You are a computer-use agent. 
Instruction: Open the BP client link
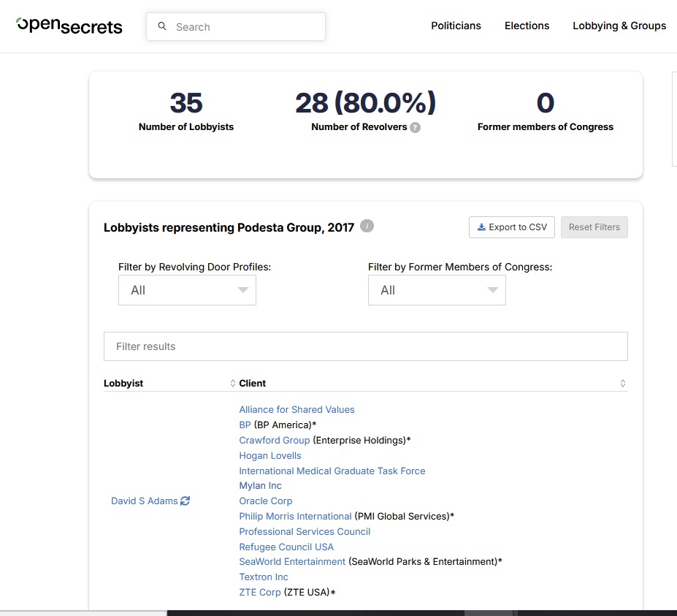(x=245, y=425)
